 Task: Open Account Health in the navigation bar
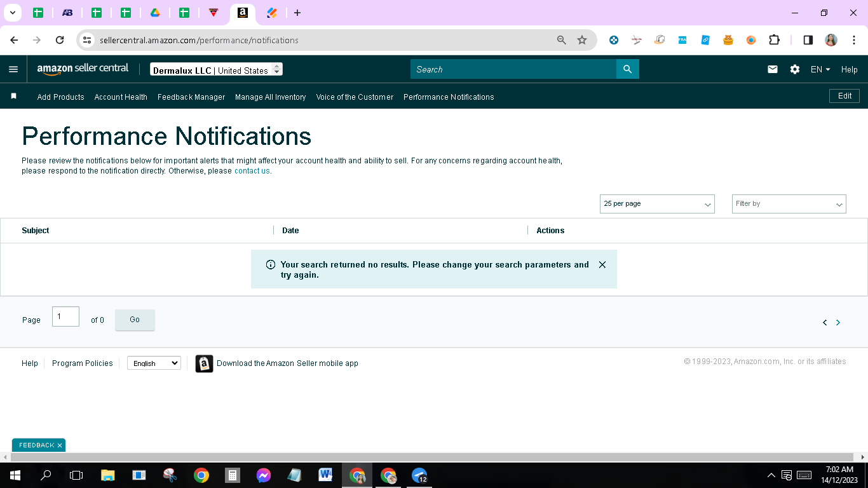(x=121, y=97)
